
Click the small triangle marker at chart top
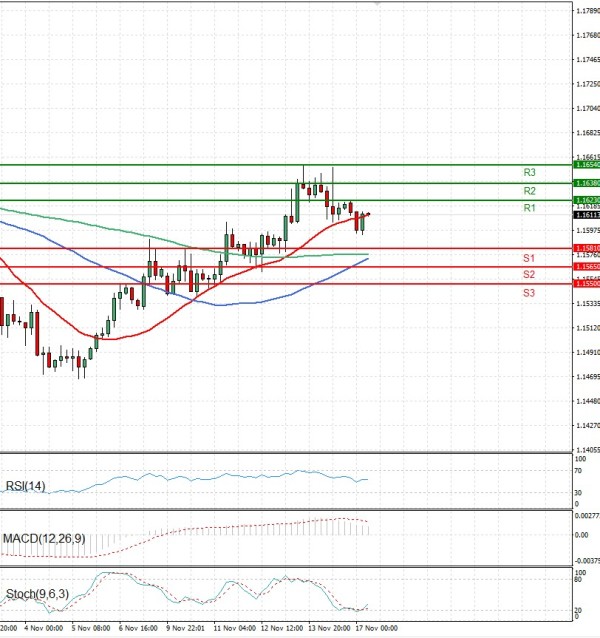(x=377, y=4)
